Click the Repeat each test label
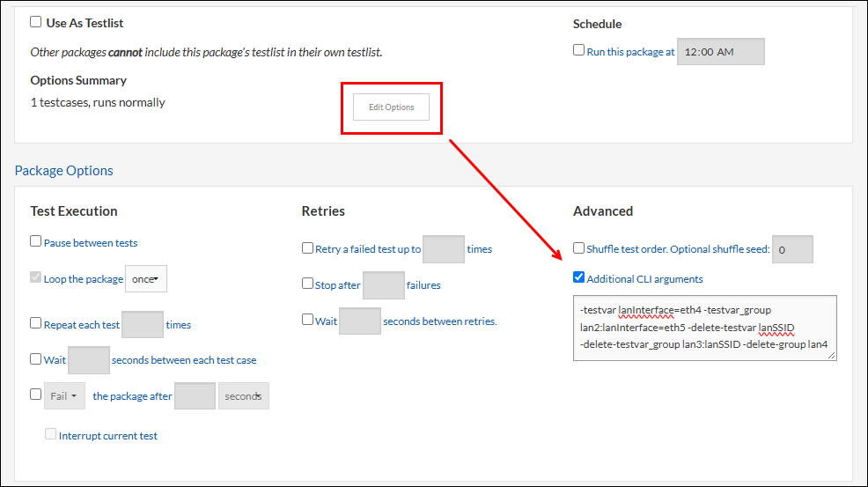The image size is (868, 487). [82, 325]
